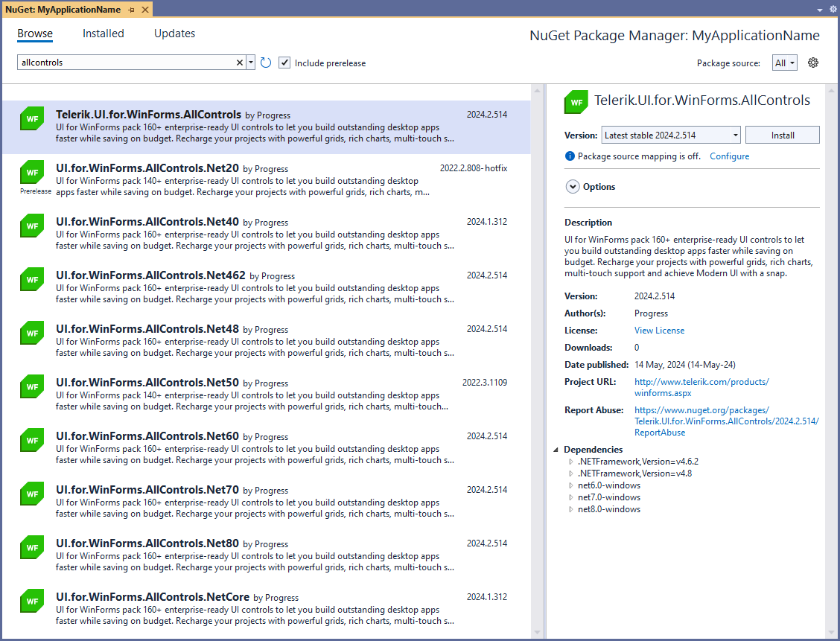Image resolution: width=840 pixels, height=641 pixels.
Task: Click the UI.for.WinForms.AllControls.Net48 package icon
Action: click(x=32, y=333)
